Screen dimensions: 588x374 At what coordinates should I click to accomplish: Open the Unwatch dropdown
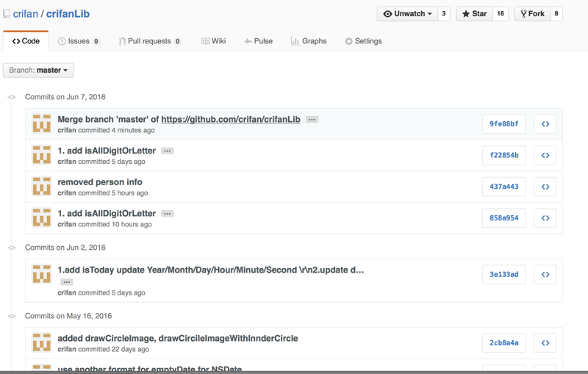tap(407, 14)
